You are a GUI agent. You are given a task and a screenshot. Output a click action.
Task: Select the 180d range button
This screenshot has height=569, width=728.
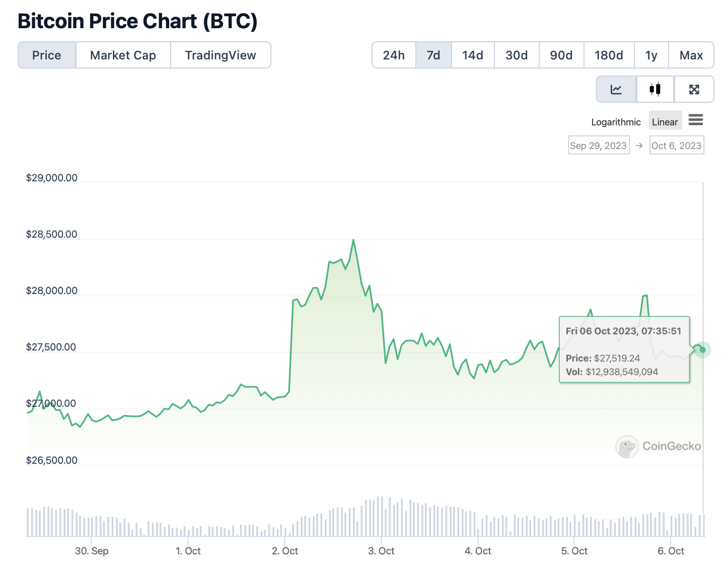609,55
